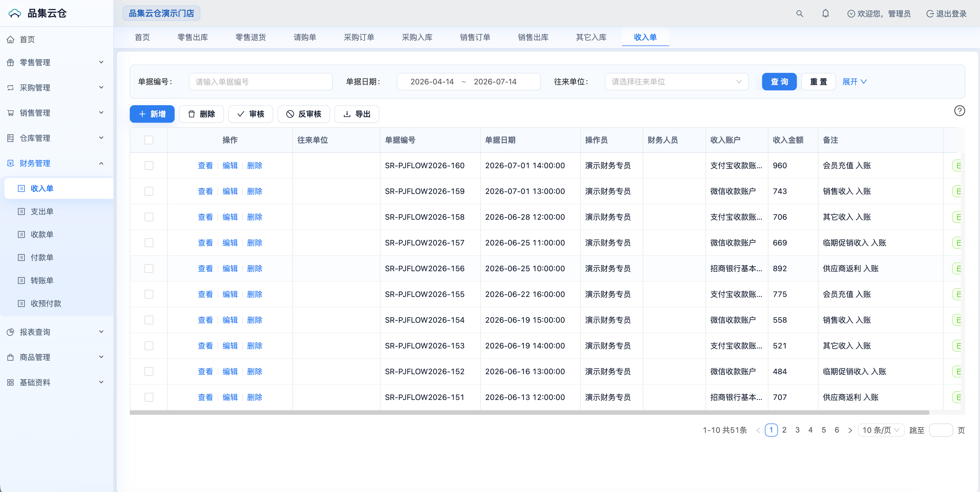Click the 新增 add button
980x492 pixels.
tap(152, 114)
